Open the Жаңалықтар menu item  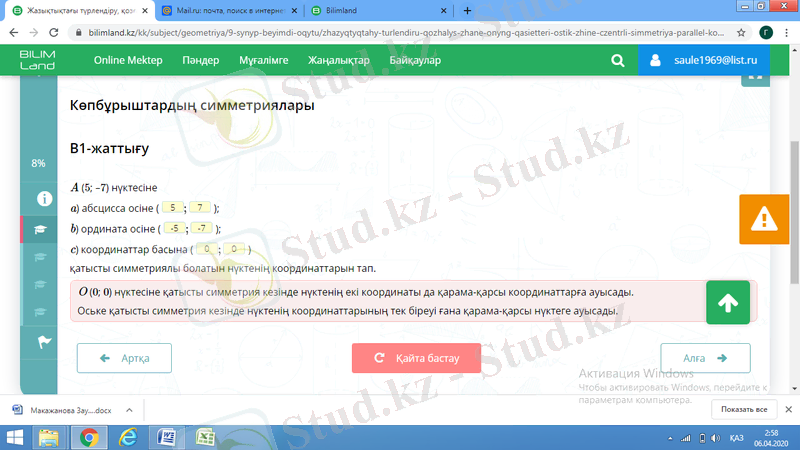339,60
